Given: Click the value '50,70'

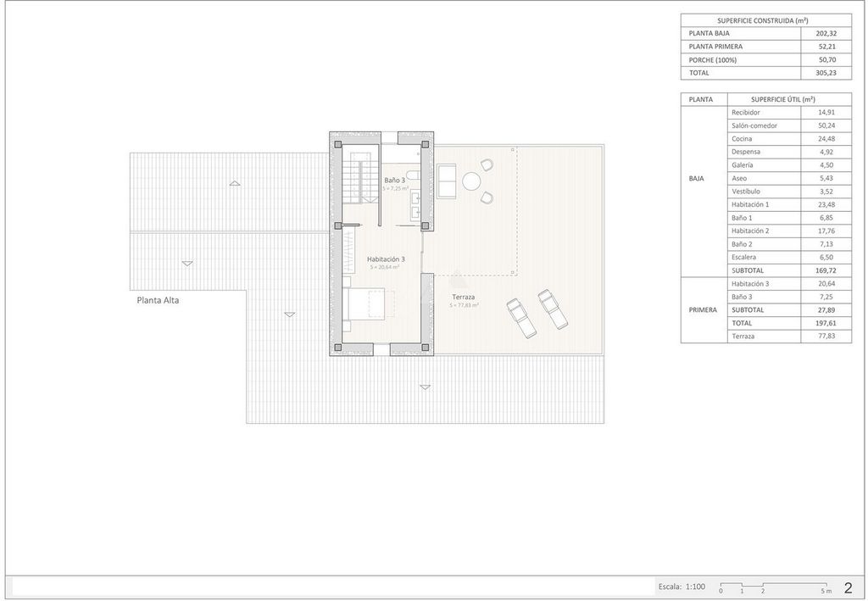Looking at the screenshot, I should 827,60.
